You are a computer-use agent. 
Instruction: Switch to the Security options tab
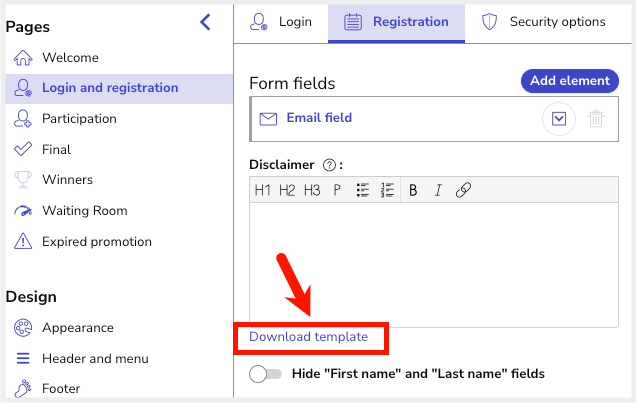tap(544, 21)
